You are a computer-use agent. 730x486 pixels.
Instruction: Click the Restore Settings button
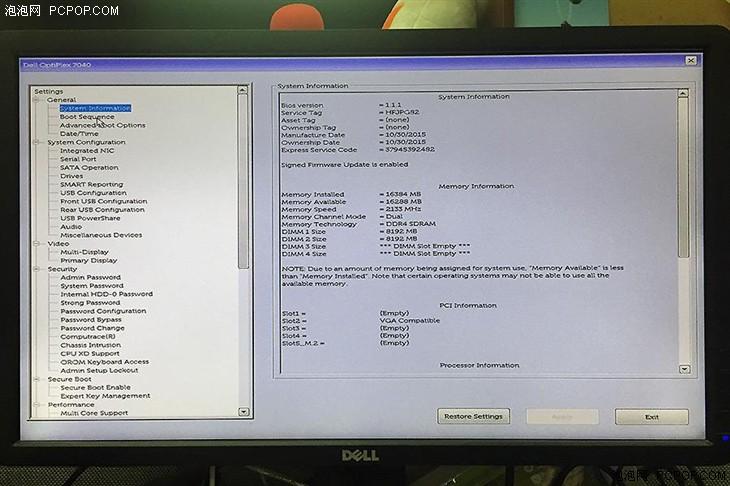coord(473,416)
